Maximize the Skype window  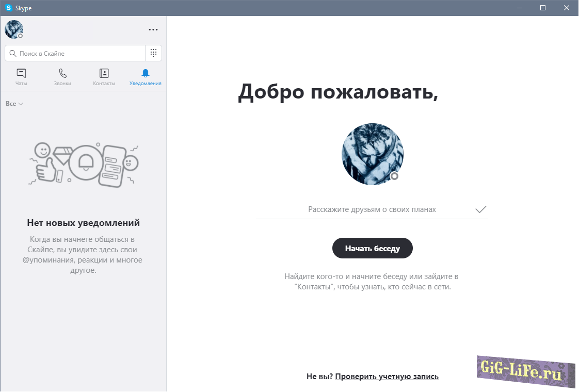(543, 8)
